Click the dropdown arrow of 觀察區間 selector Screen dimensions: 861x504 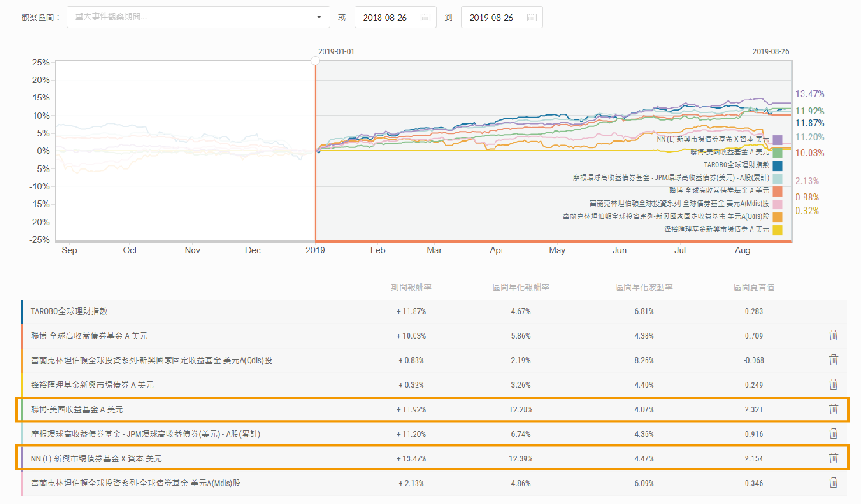[x=319, y=17]
